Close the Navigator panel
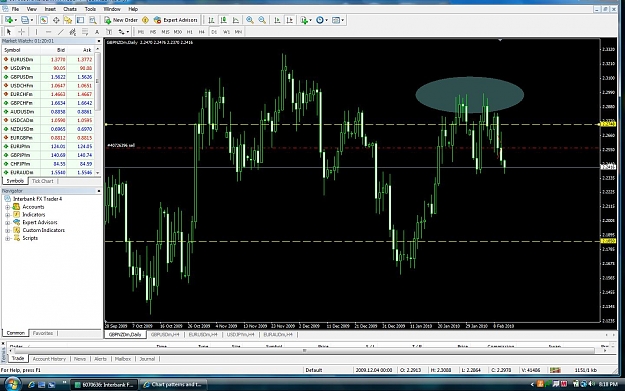The height and width of the screenshot is (391, 625). 99,191
